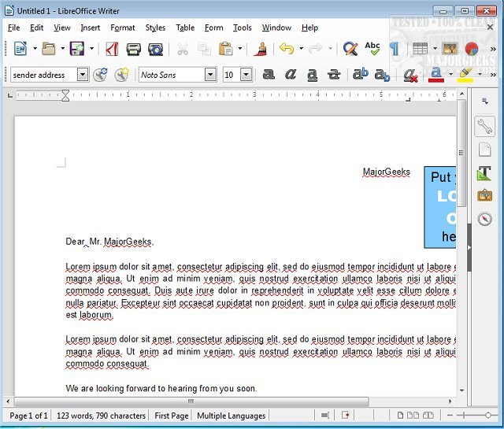The height and width of the screenshot is (429, 504).
Task: Close the document X button
Action: [490, 28]
